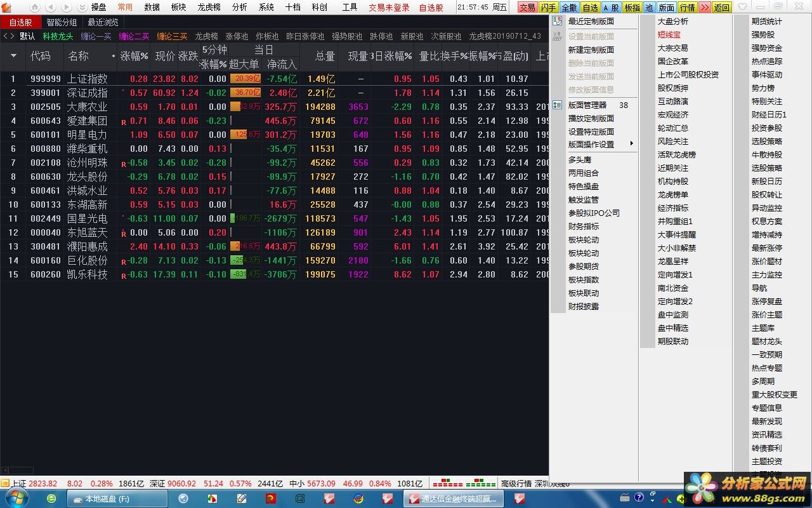The image size is (812, 508).
Task: Click the 交易未登录 link
Action: [x=390, y=8]
